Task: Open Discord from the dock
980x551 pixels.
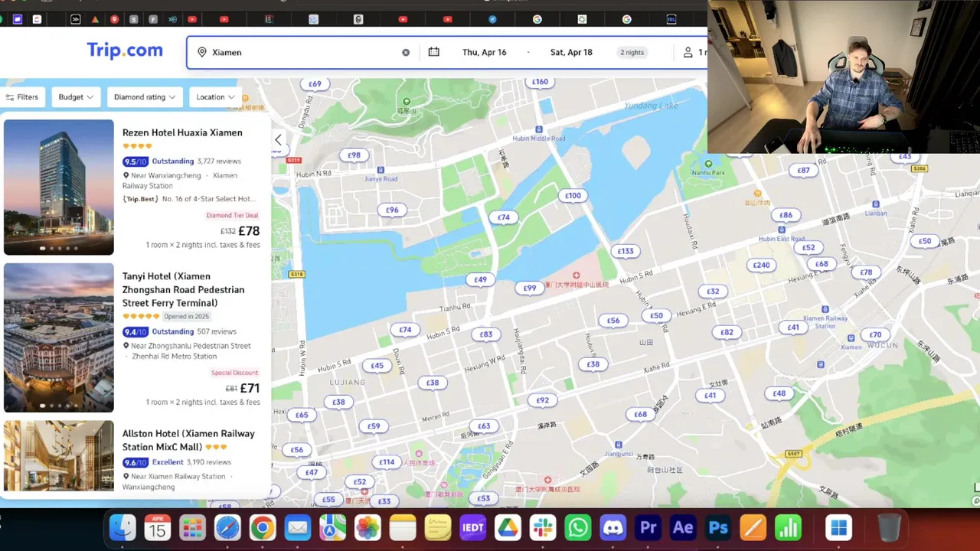Action: point(613,527)
